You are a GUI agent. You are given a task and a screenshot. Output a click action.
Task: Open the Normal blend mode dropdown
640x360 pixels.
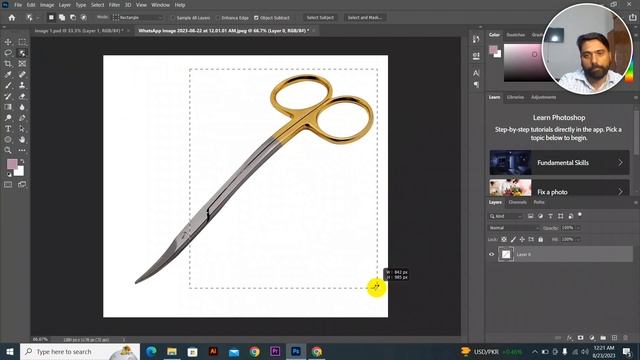pyautogui.click(x=514, y=228)
